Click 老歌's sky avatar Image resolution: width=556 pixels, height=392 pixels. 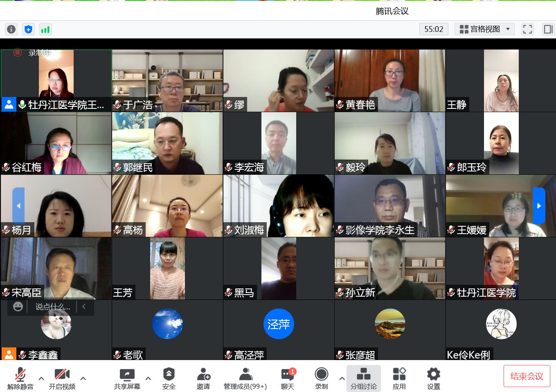click(167, 324)
